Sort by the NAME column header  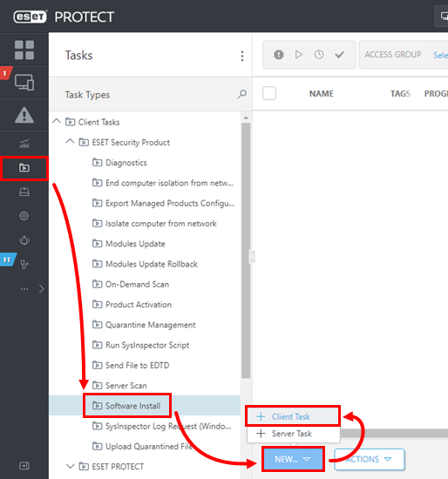click(321, 94)
